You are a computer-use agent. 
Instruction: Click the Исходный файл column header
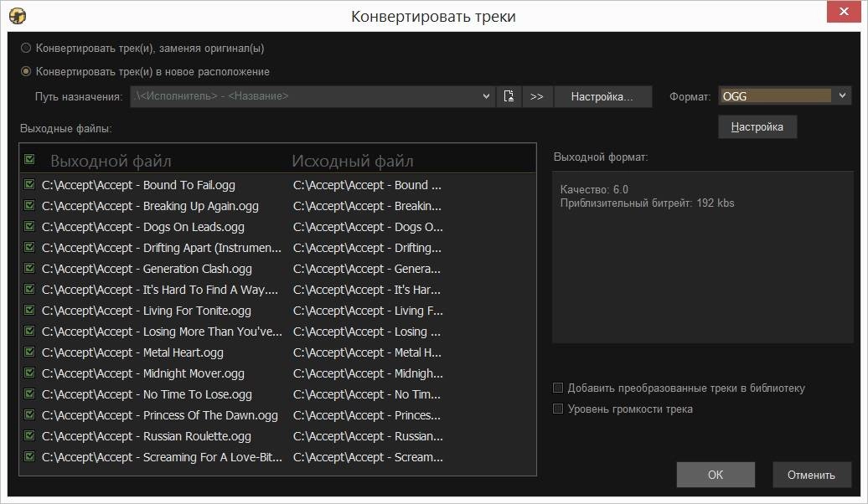353,161
